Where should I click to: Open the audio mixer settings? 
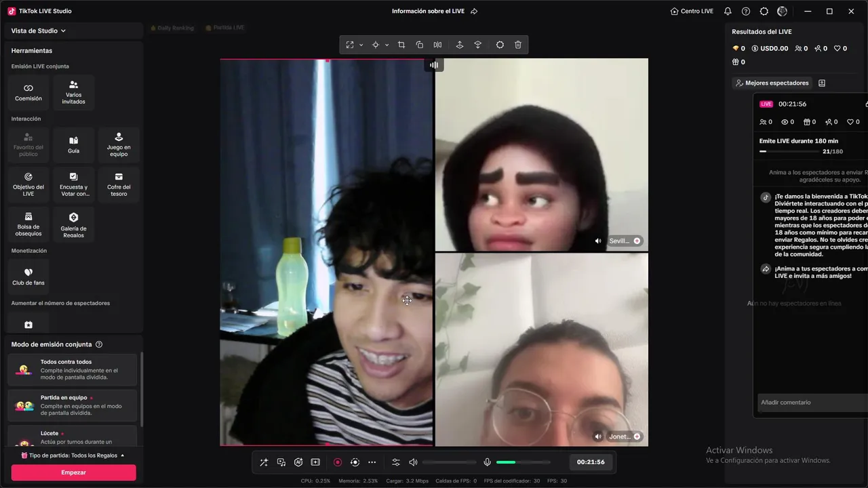coord(396,462)
